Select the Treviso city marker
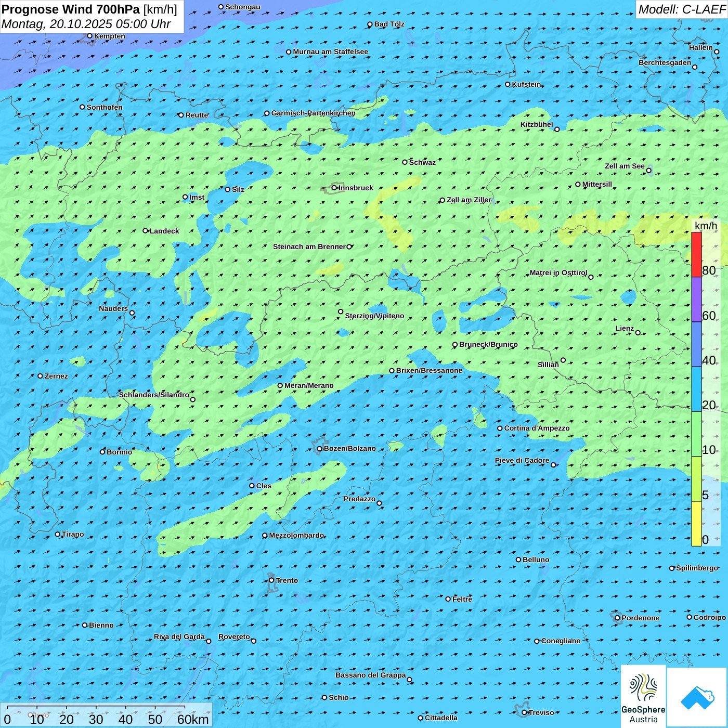Image resolution: width=728 pixels, height=728 pixels. point(525,712)
